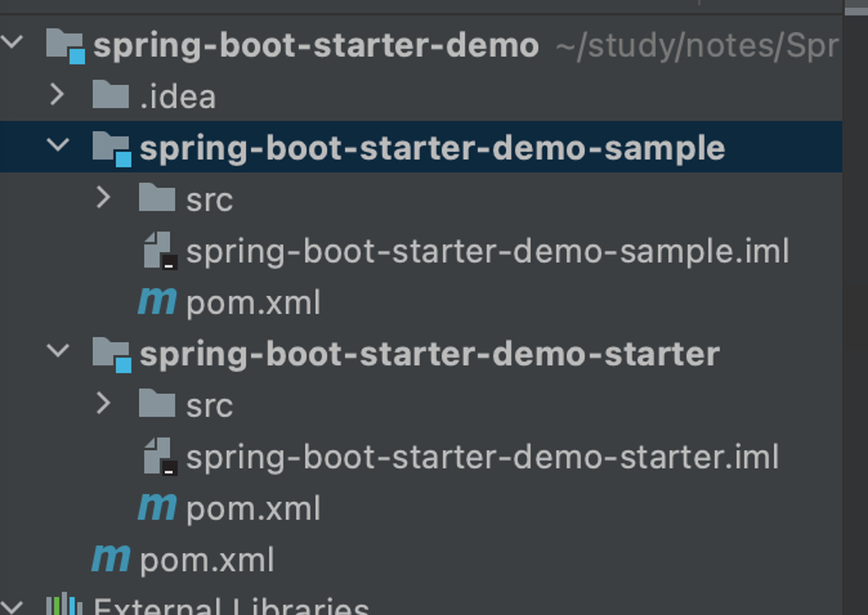Image resolution: width=868 pixels, height=615 pixels.
Task: Click the spring-boot-starter-demo-sample module folder icon
Action: point(112,148)
